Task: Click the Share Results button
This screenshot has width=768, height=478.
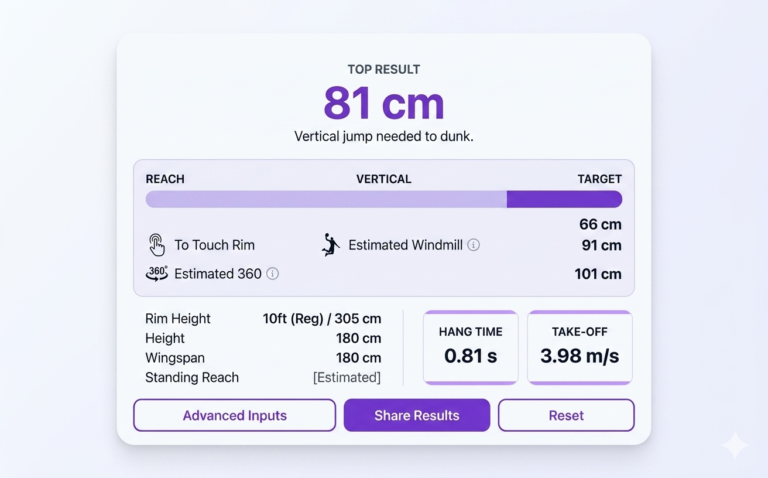Action: pos(417,415)
